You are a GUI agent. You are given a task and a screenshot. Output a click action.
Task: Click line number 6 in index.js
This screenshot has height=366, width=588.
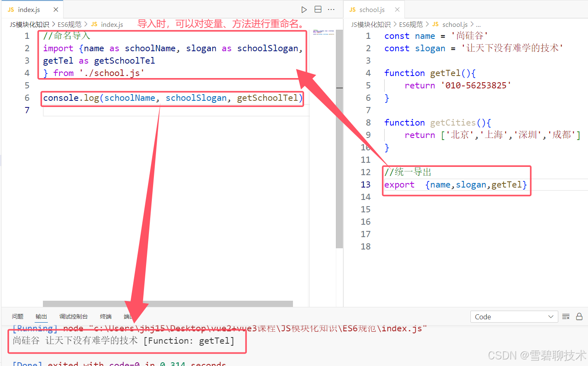coord(27,98)
